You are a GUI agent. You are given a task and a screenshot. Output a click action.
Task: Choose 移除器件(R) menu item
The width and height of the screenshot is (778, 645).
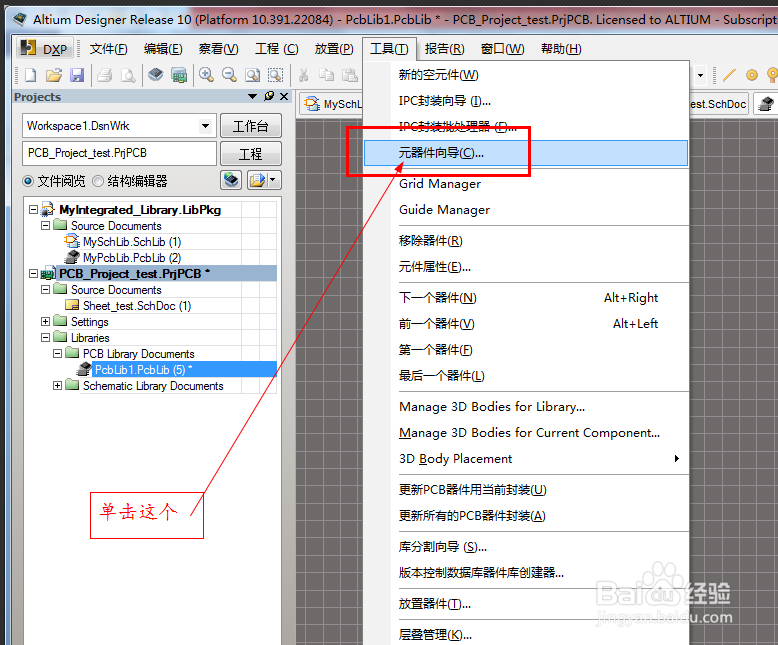point(526,241)
